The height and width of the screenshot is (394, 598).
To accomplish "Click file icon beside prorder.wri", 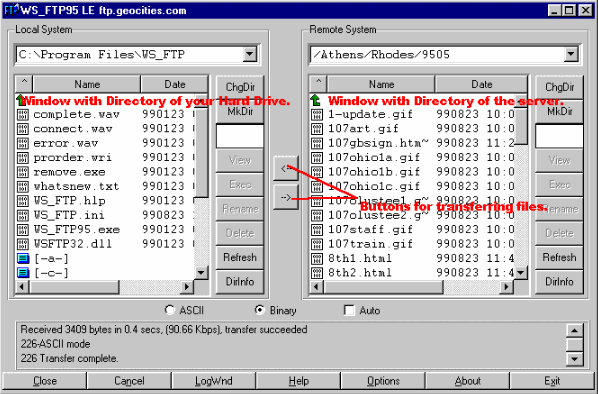I will click(x=23, y=158).
